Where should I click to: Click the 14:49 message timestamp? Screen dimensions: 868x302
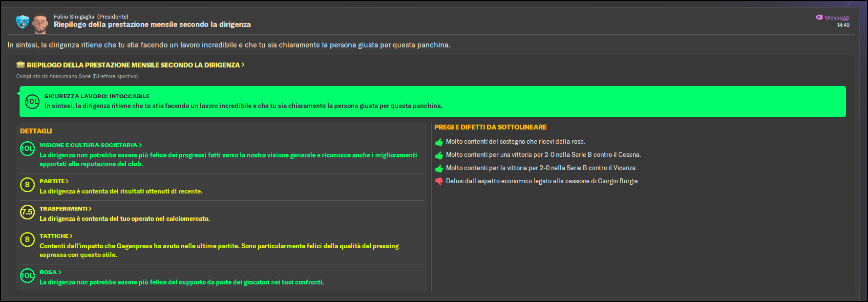(843, 25)
